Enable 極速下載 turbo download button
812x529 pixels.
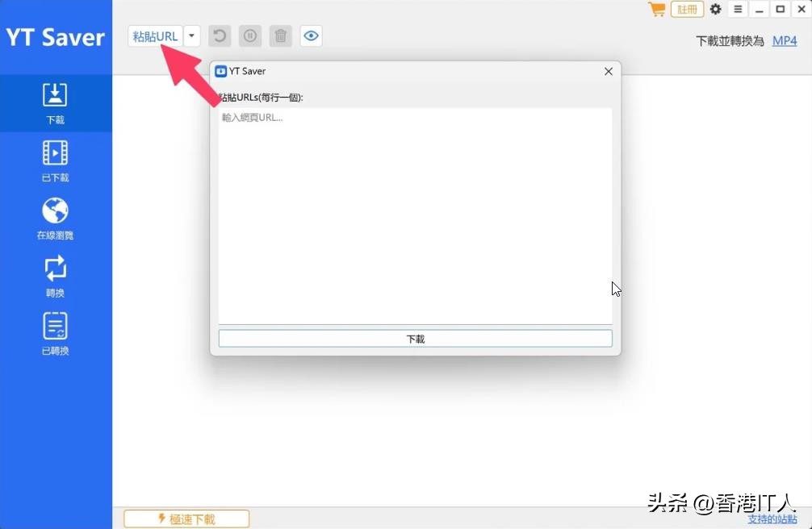pyautogui.click(x=186, y=519)
